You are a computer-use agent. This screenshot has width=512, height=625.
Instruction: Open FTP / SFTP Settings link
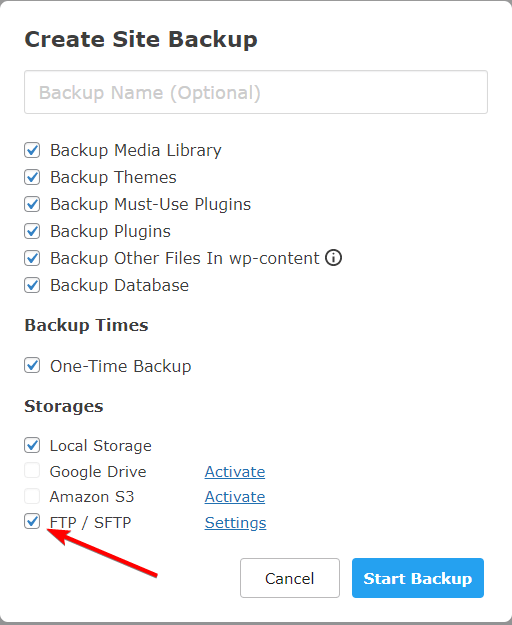235,523
